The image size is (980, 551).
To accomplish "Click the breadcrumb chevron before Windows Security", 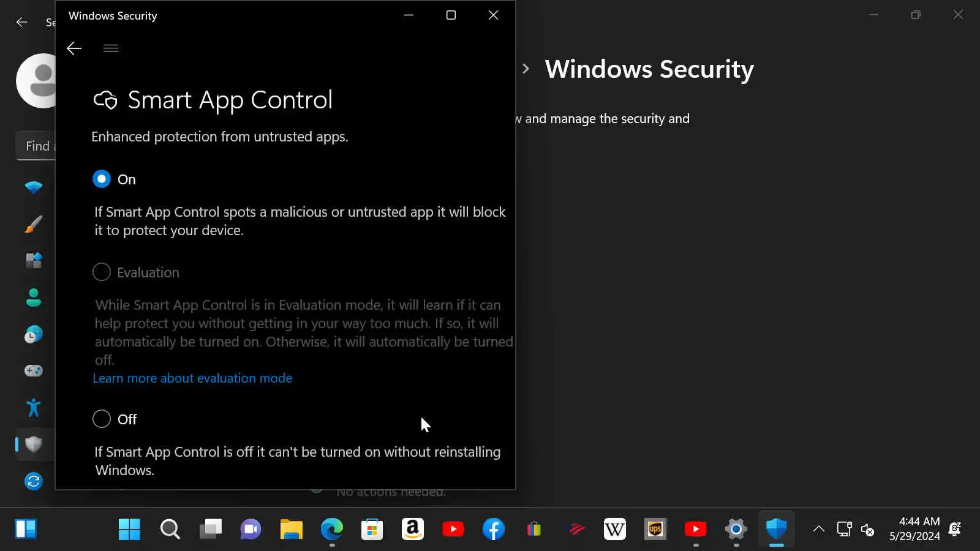I will pyautogui.click(x=526, y=69).
